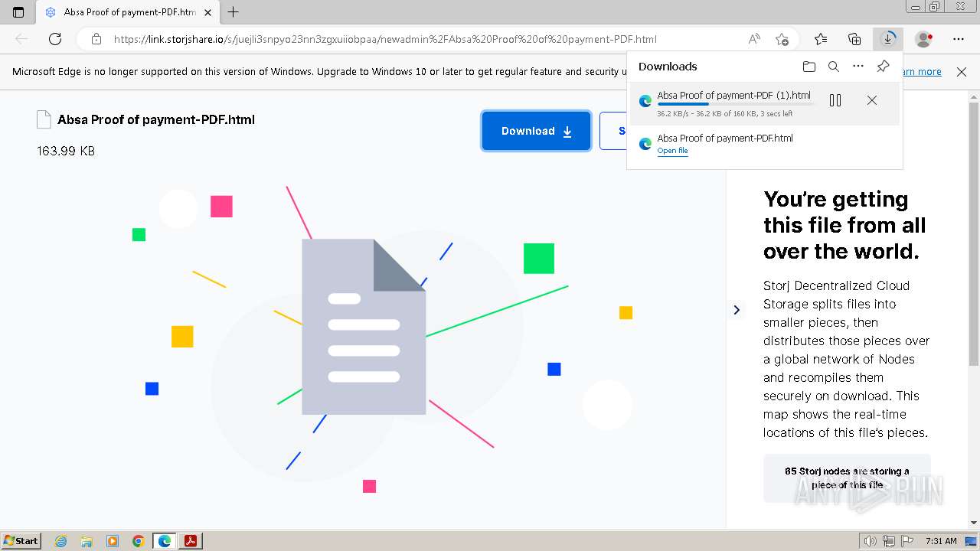Viewport: 980px width, 551px height.
Task: Open media player taskbar icon
Action: pyautogui.click(x=113, y=541)
